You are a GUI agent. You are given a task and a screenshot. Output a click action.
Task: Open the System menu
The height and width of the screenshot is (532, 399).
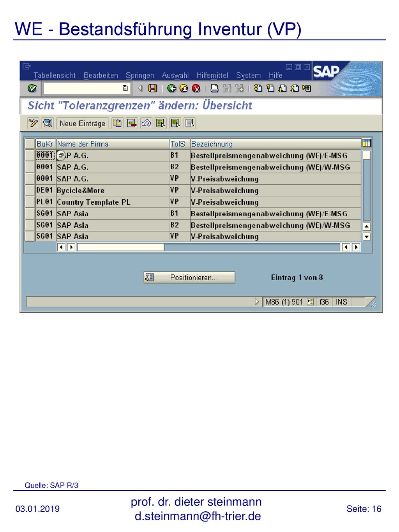249,75
